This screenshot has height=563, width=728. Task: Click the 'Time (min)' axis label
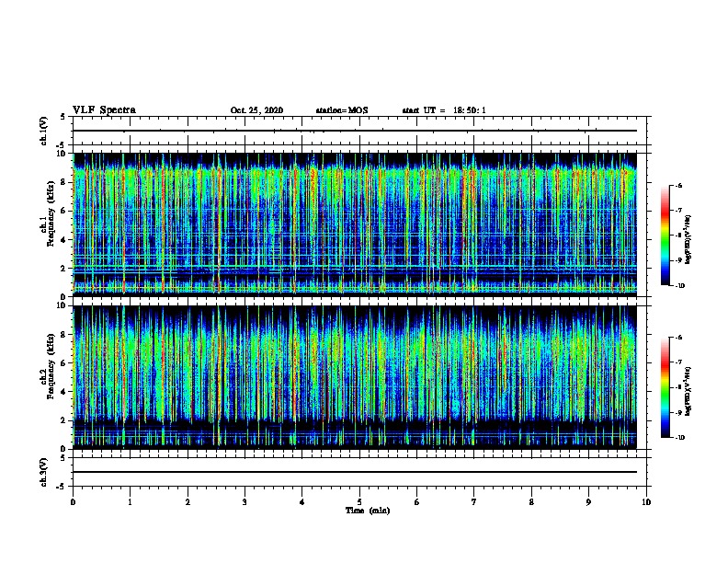click(x=368, y=511)
